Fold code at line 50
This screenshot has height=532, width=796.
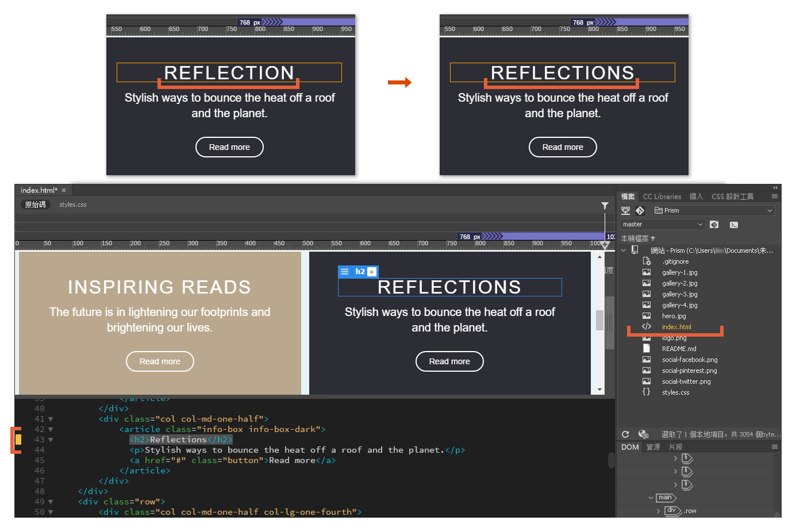51,512
